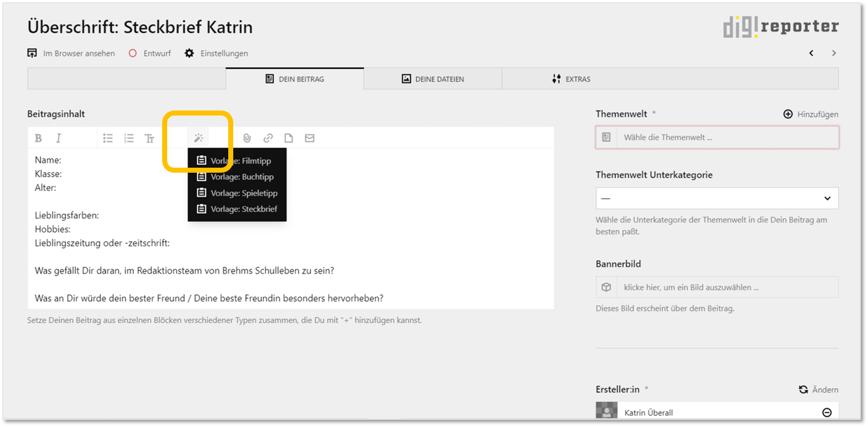
Task: Toggle bold formatting in editor toolbar
Action: [38, 138]
